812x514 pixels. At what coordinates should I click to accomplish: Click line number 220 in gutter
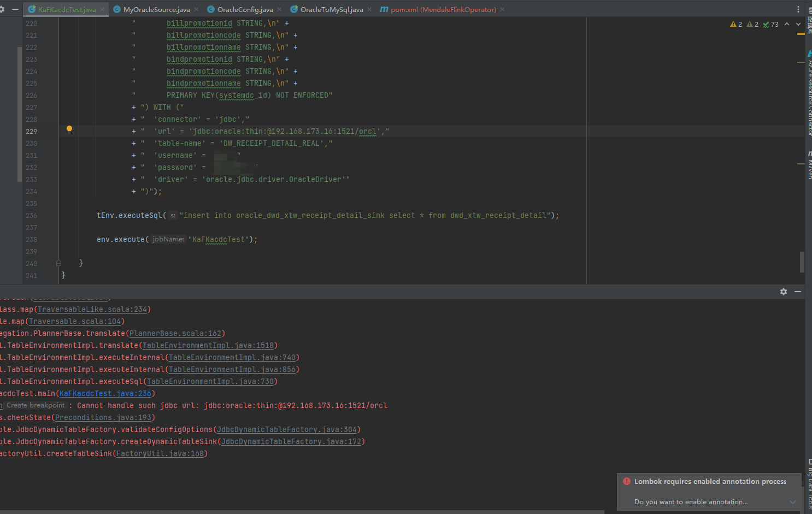click(x=31, y=23)
